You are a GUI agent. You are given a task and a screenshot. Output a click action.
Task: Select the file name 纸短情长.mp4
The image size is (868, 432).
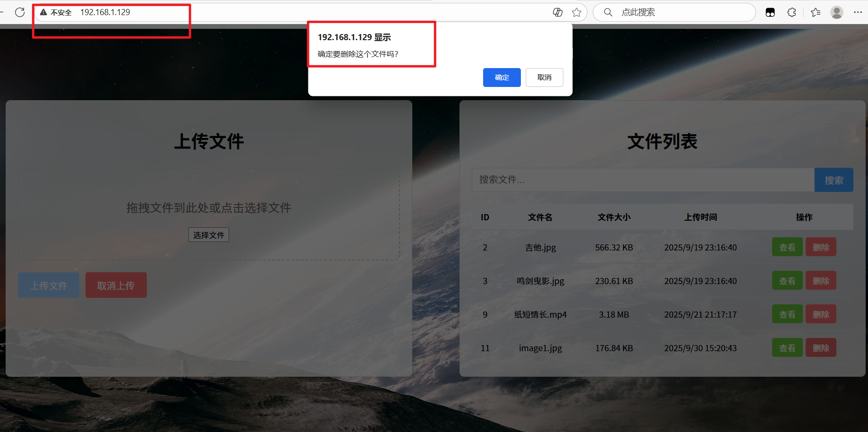click(540, 315)
